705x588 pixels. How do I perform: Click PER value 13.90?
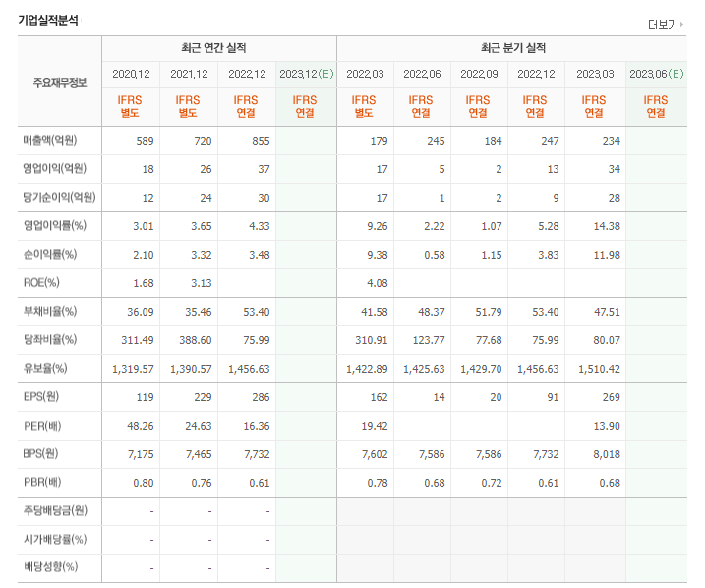point(607,426)
